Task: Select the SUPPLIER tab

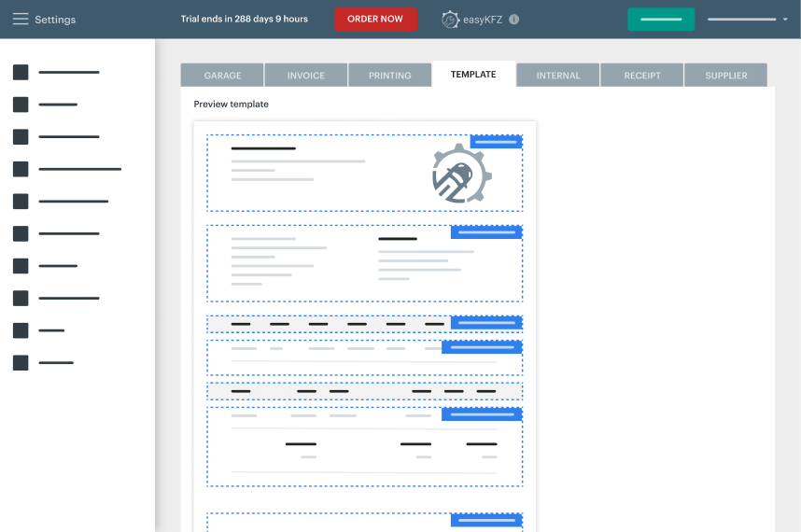Action: point(725,76)
